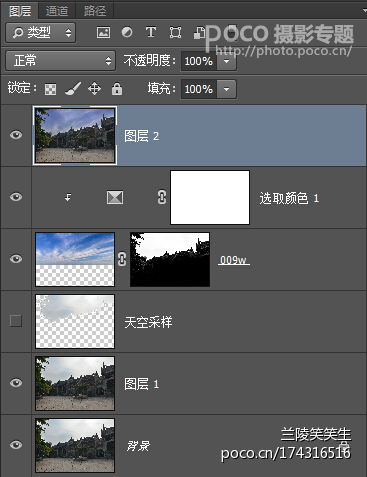Click the 不透明度 100% value field
The width and height of the screenshot is (367, 477).
point(199,61)
